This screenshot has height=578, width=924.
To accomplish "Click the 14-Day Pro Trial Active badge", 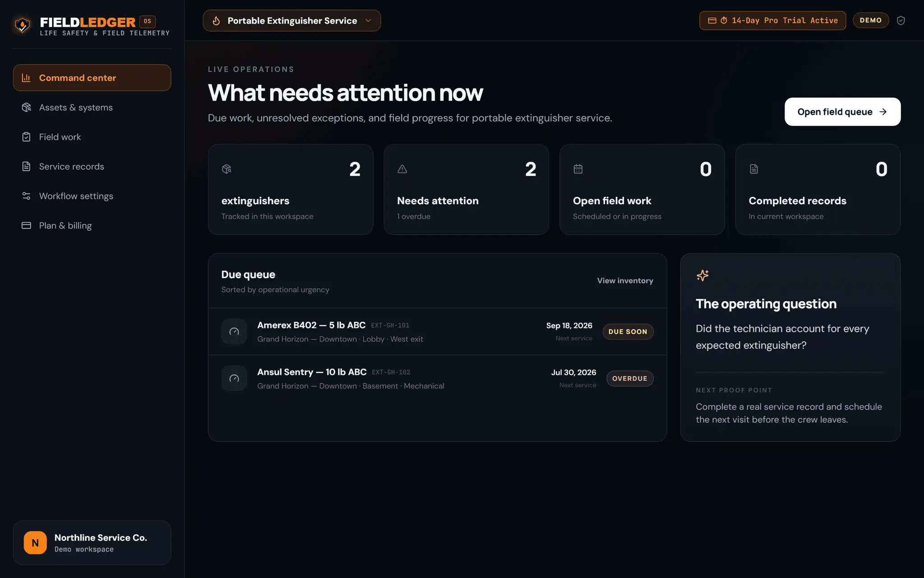I will 772,20.
